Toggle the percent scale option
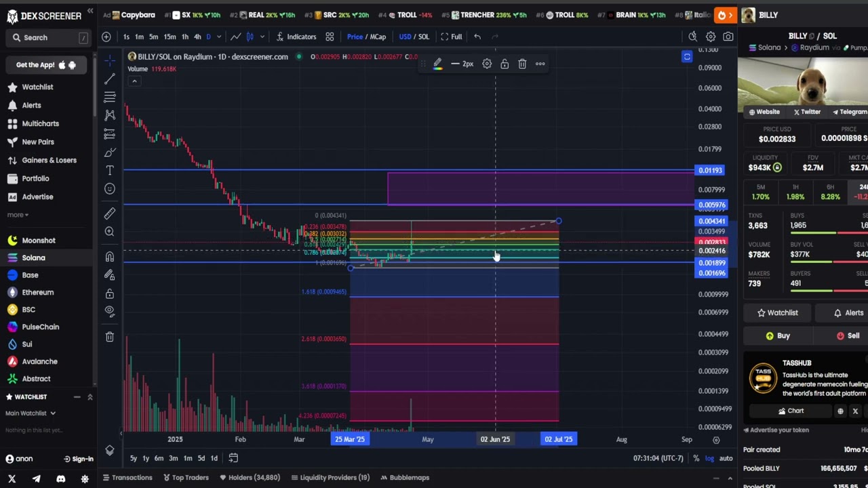Image resolution: width=868 pixels, height=488 pixels. [696, 458]
